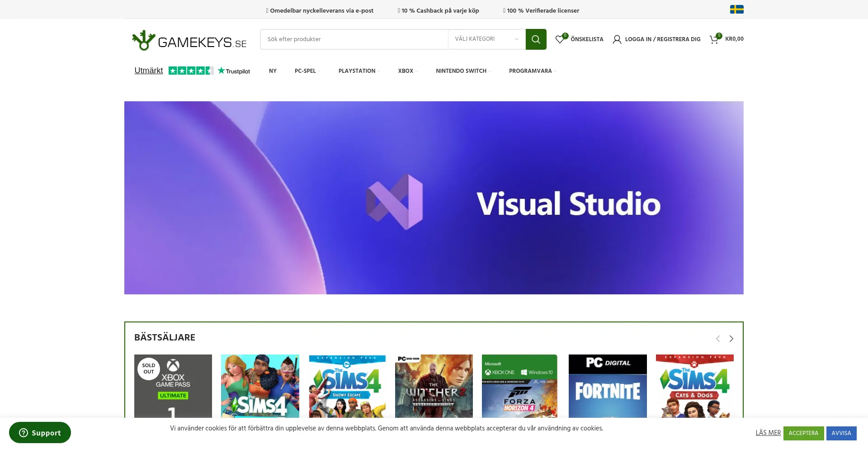This screenshot has width=868, height=449.
Task: Open the Support chat button
Action: click(x=40, y=433)
